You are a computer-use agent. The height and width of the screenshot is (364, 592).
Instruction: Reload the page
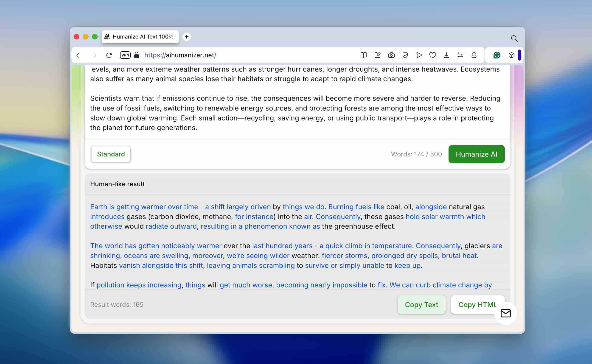coord(109,55)
